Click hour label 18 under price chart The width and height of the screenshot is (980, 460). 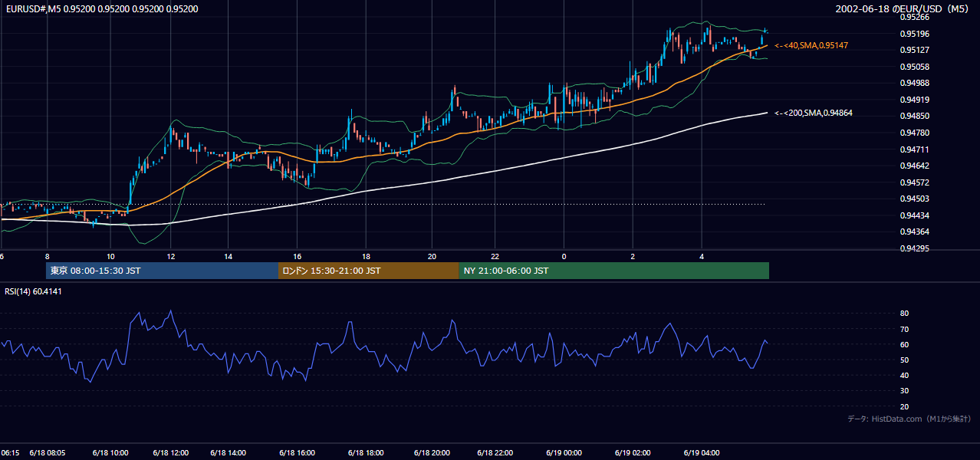(366, 256)
